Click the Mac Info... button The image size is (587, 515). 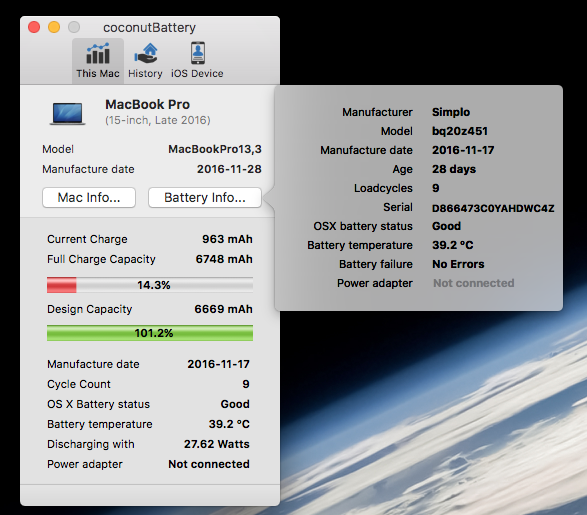(89, 197)
